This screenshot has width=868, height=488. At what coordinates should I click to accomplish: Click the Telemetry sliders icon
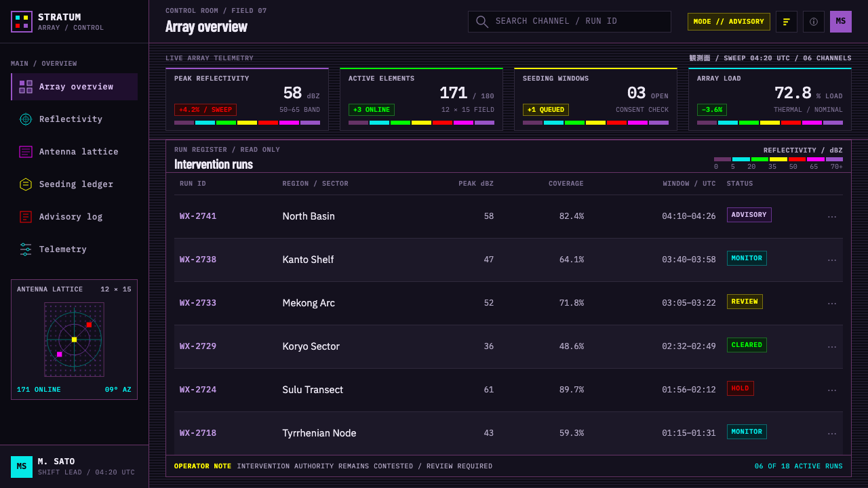click(26, 249)
